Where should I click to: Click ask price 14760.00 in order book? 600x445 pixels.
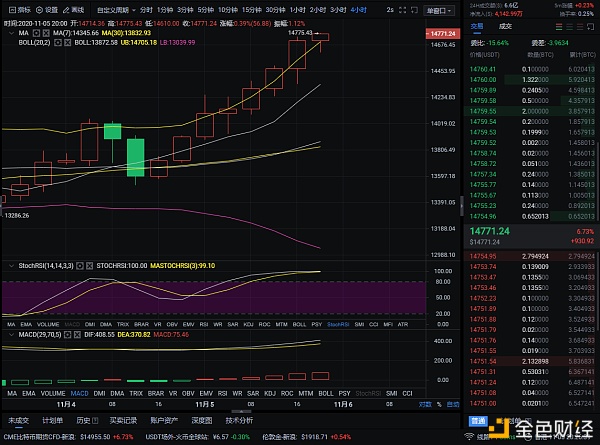click(483, 80)
